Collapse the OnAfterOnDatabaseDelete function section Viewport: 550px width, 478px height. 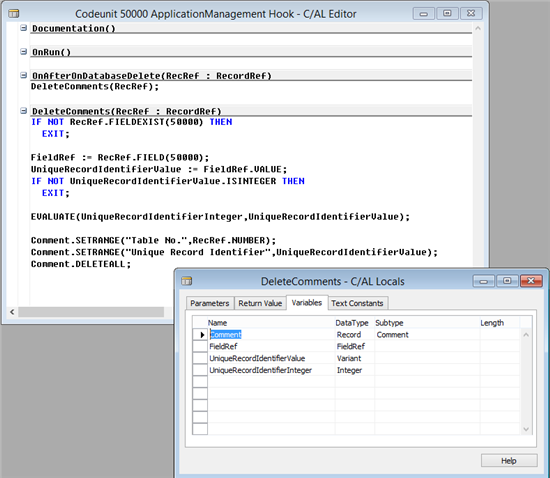pos(24,75)
